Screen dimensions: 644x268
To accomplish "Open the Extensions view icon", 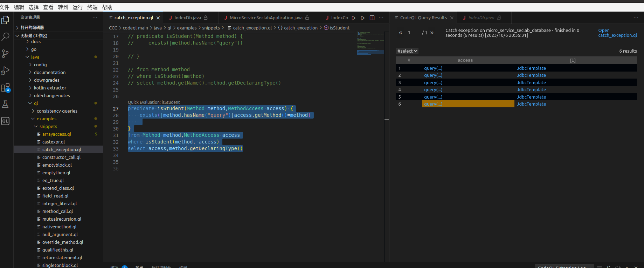I will coord(5,88).
